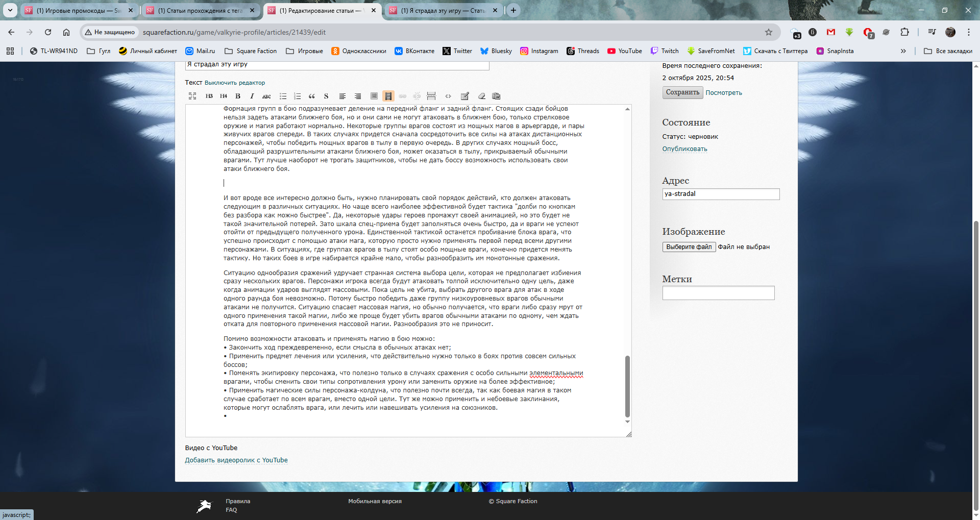Apply H3 heading style
This screenshot has width=980, height=520.
tap(209, 96)
